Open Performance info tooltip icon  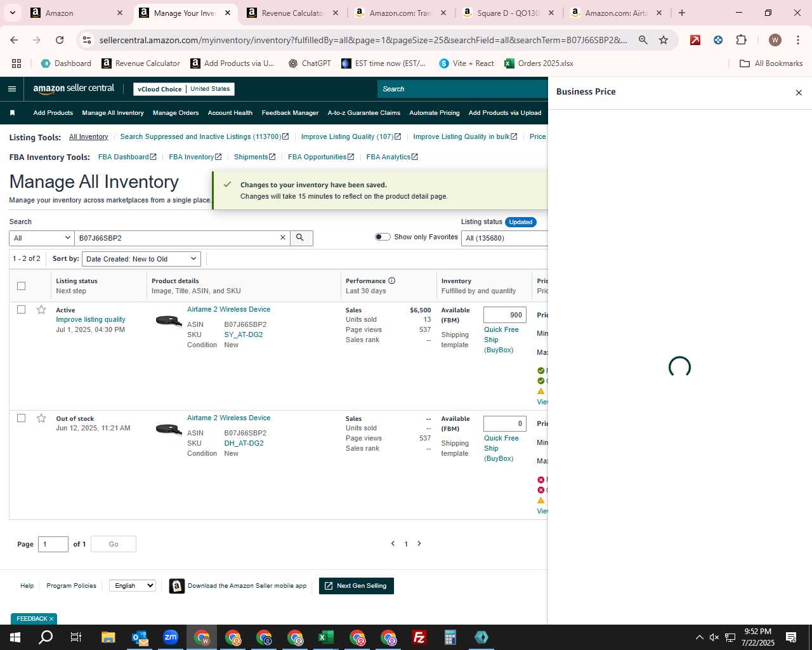point(391,281)
